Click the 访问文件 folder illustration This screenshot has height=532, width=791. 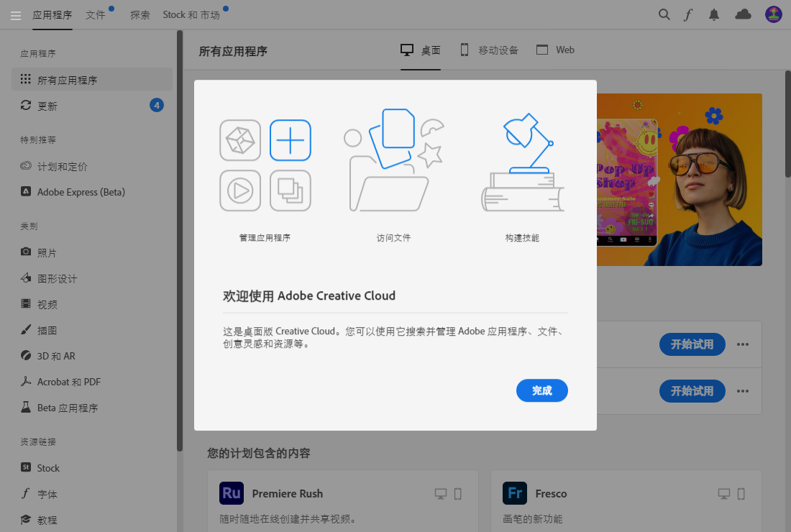[x=394, y=160]
